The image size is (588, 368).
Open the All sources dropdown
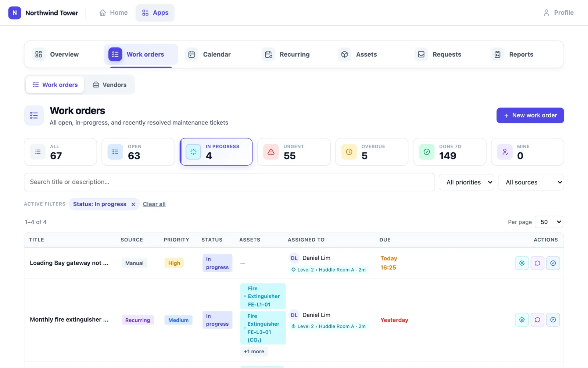(531, 182)
